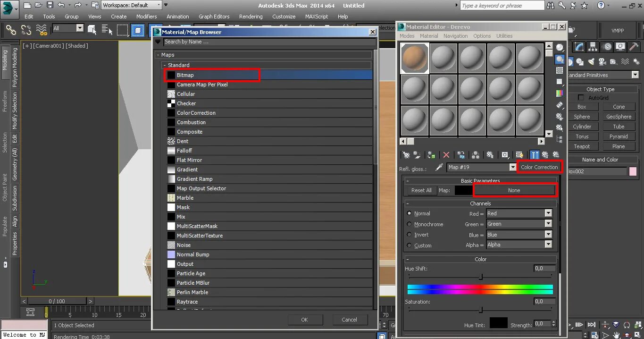Click OK in Material/Map Browser
This screenshot has width=644, height=339.
304,320
